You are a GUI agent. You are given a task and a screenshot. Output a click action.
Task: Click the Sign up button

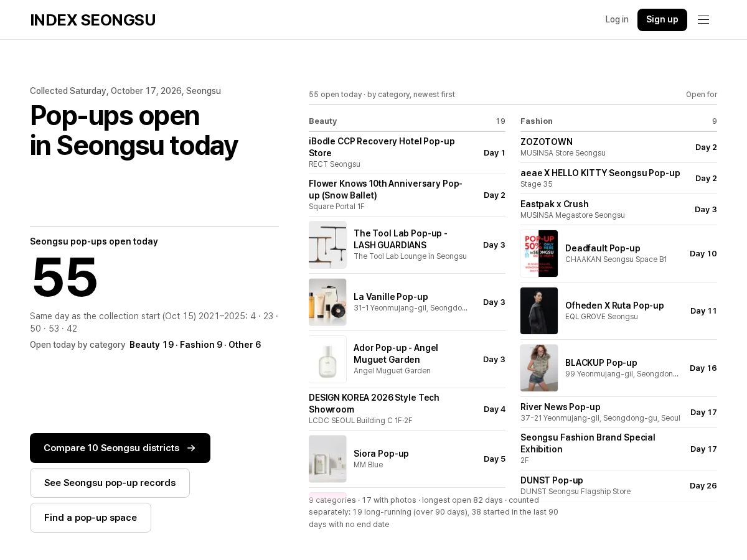point(662,20)
